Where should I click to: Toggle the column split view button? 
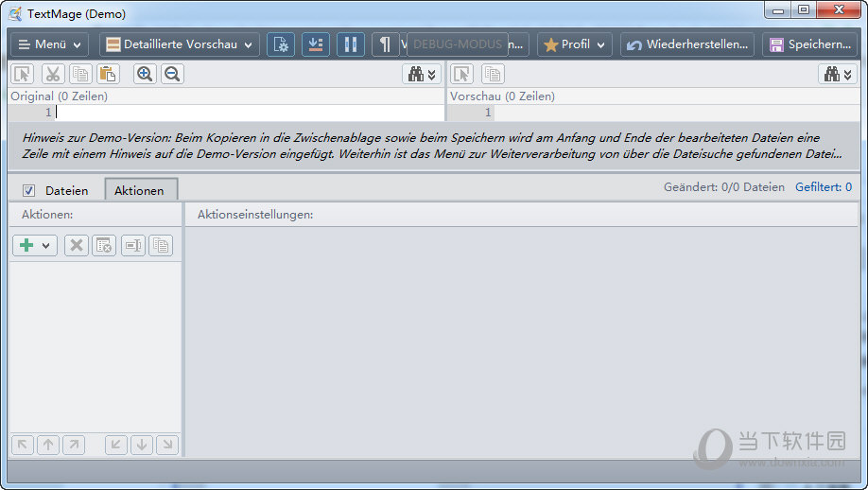point(351,44)
